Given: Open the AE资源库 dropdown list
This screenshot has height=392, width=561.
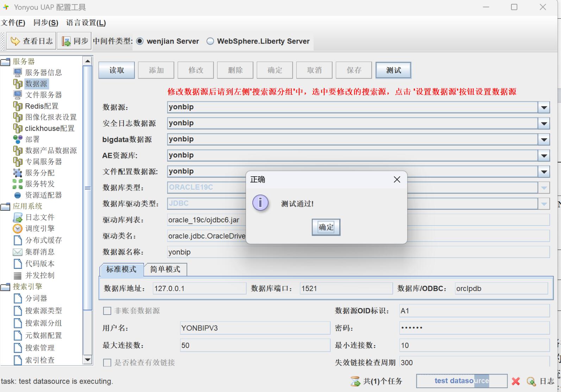Looking at the screenshot, I should (544, 156).
